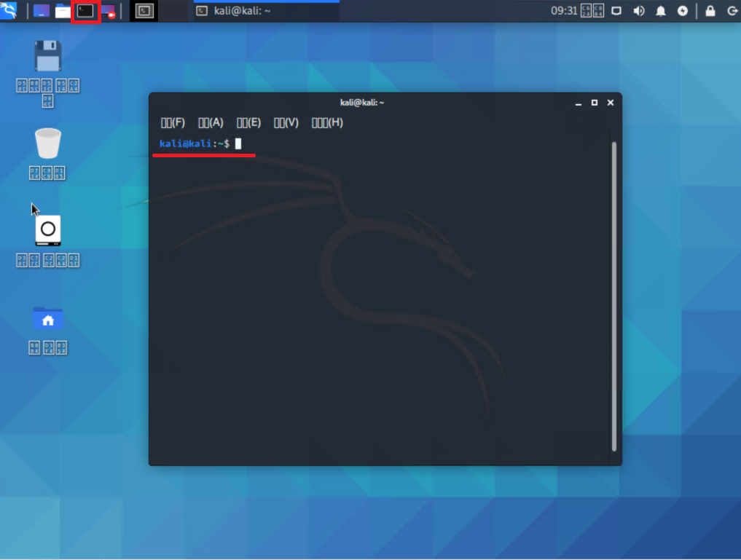Open the terminal (H) Help menu
Image resolution: width=741 pixels, height=560 pixels.
point(327,123)
